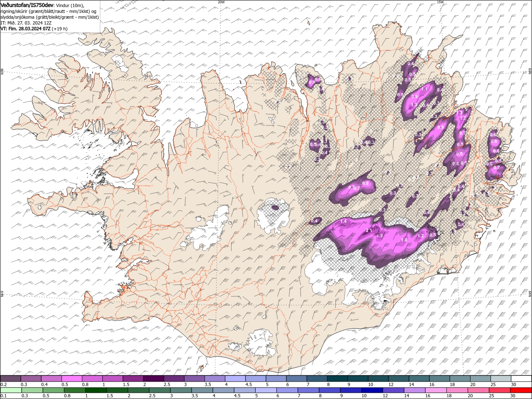The image size is (532, 399).
Task: Pick the violet 12 swatch in lower legend
Action: [x=393, y=390]
